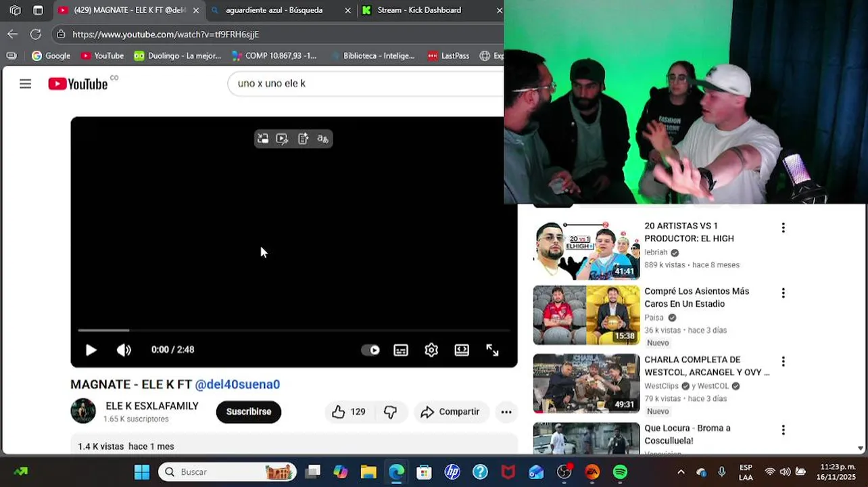Open the WestClips channel name
868x487 pixels.
[x=661, y=386]
